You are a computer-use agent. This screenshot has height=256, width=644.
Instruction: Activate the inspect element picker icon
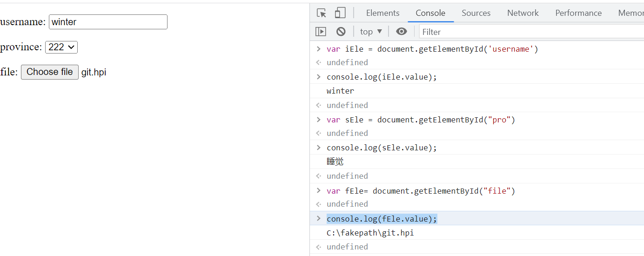pyautogui.click(x=321, y=13)
